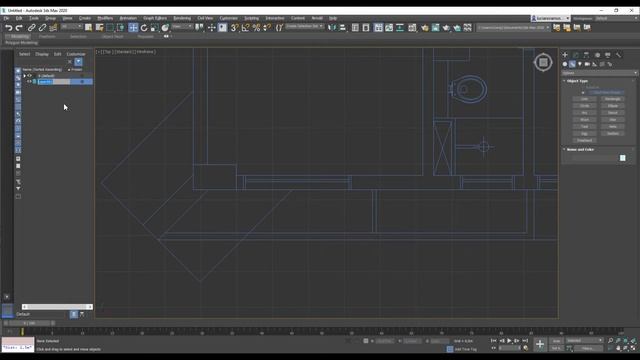
Task: Select the Cameras category icon
Action: click(587, 64)
